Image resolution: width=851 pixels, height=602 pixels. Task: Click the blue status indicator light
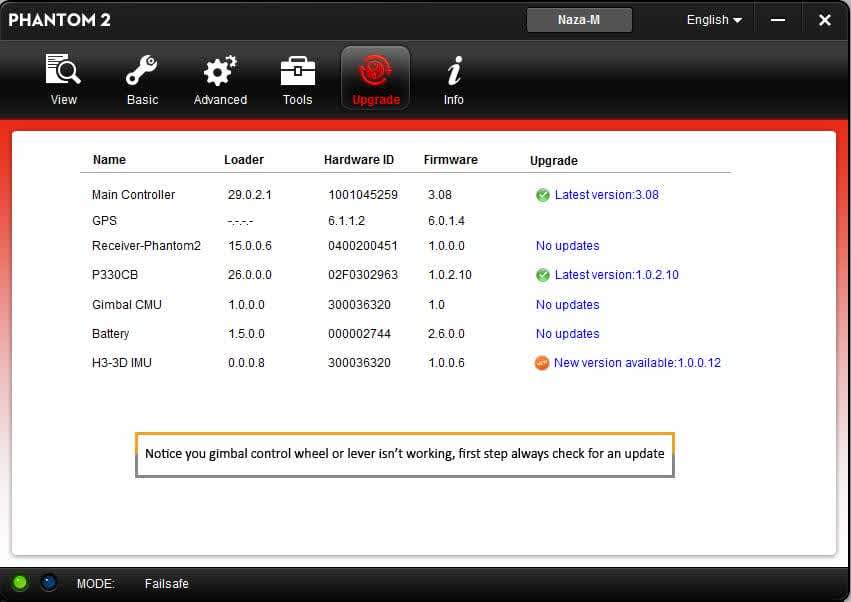pos(49,582)
